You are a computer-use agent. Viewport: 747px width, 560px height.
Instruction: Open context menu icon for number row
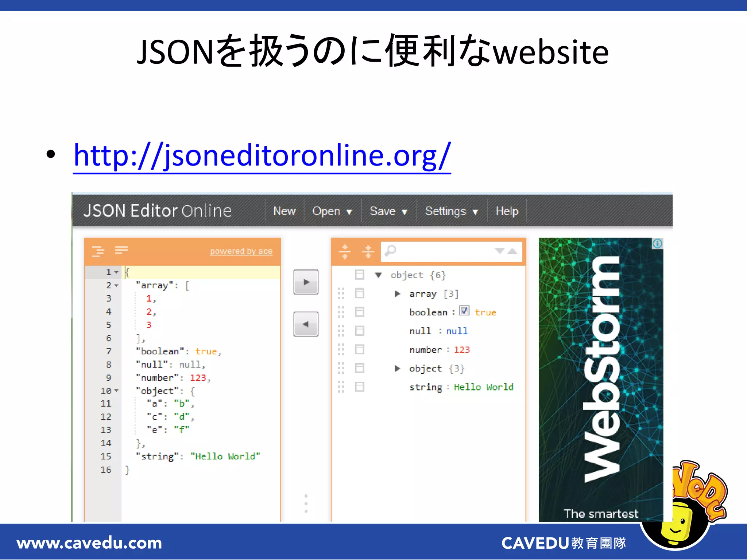[x=360, y=350]
